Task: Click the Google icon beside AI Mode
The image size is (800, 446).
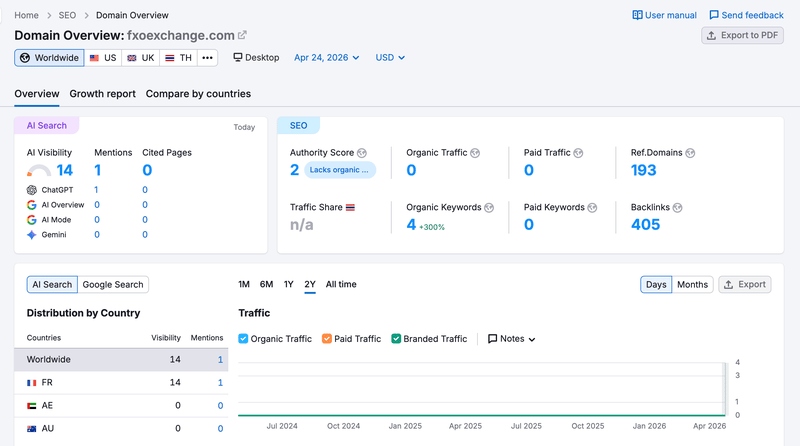Action: (x=32, y=219)
